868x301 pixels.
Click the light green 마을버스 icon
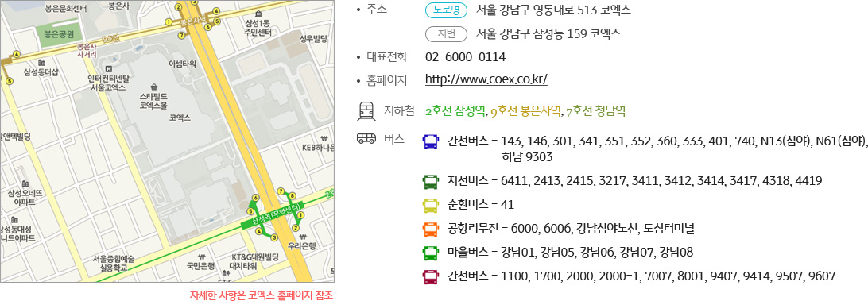pos(432,253)
